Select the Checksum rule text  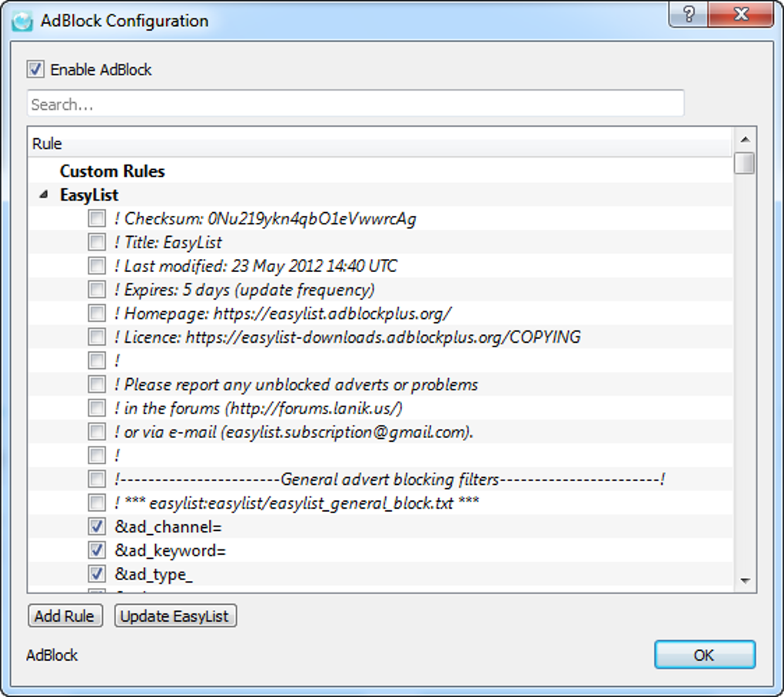[x=265, y=218]
